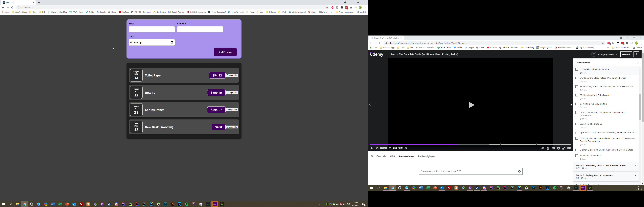Click search icon beside Overzicht tab
The image size is (644, 207).
click(x=372, y=156)
